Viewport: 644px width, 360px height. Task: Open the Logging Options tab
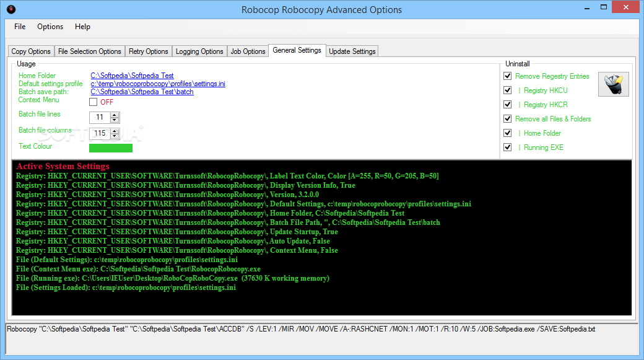point(199,51)
